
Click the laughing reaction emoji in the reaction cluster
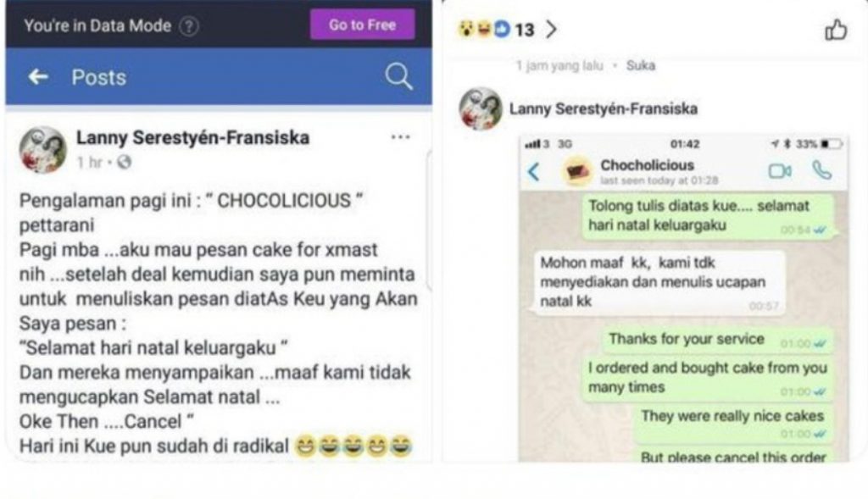pos(483,29)
